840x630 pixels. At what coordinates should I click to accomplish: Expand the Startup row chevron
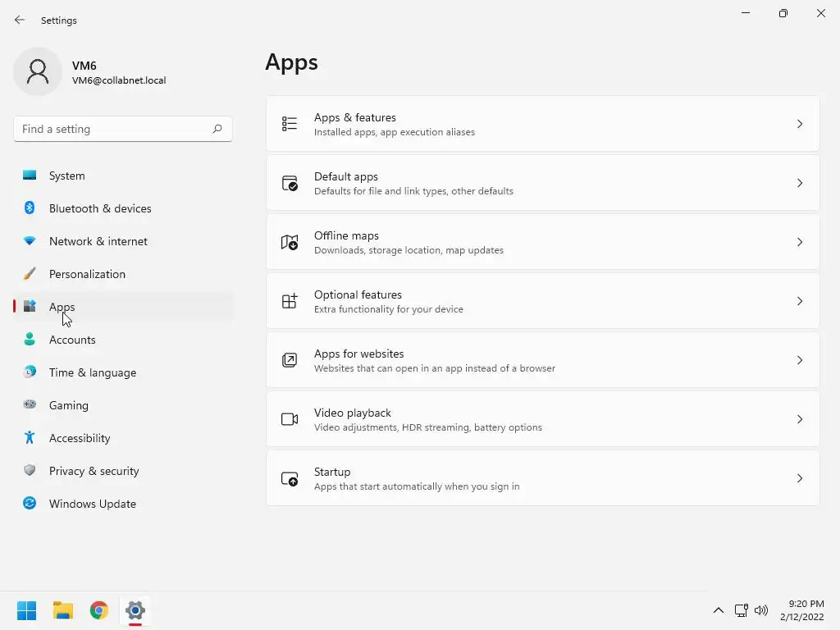[x=800, y=478]
